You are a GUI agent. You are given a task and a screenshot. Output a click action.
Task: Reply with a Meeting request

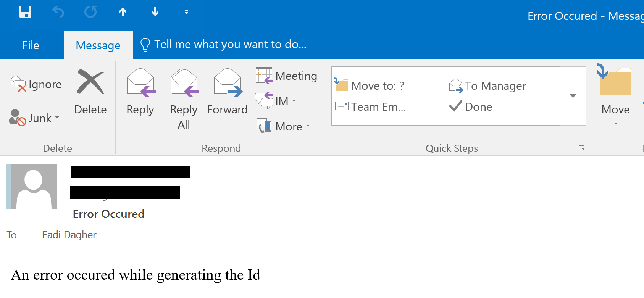point(287,76)
